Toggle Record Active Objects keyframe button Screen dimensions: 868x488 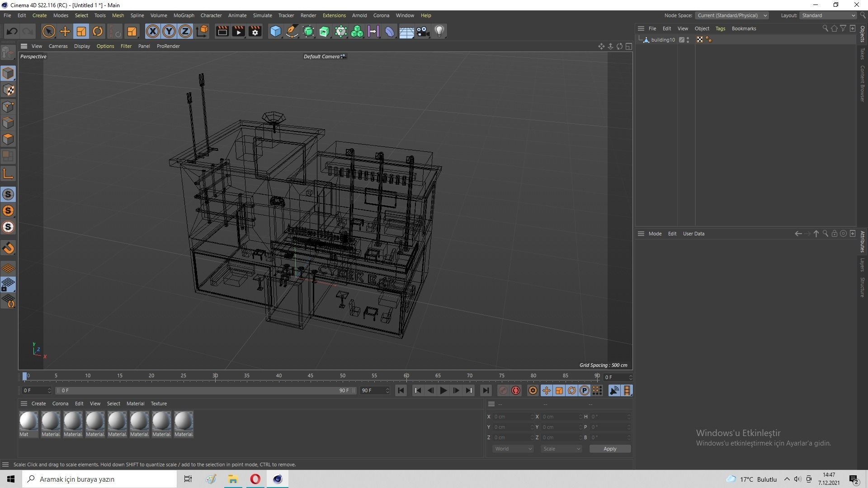tap(503, 390)
